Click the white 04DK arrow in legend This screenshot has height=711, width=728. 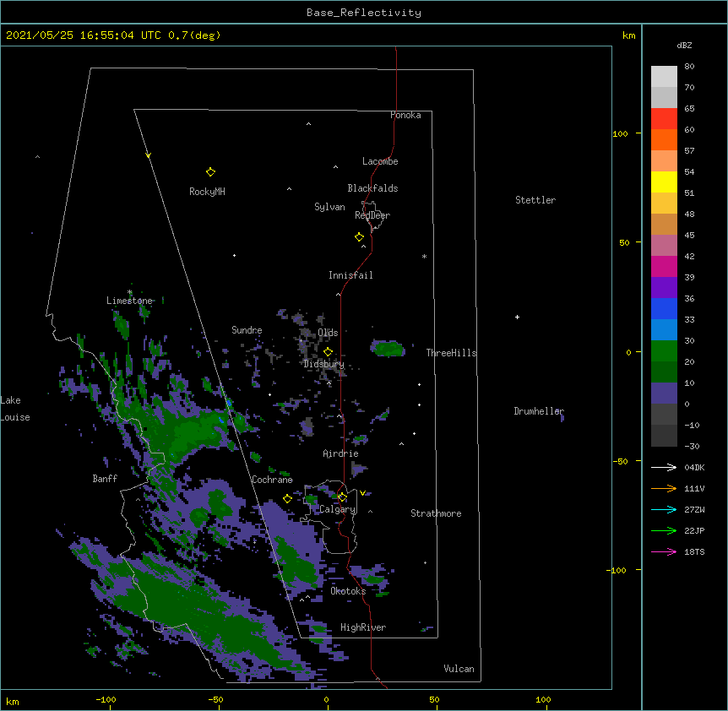(664, 467)
